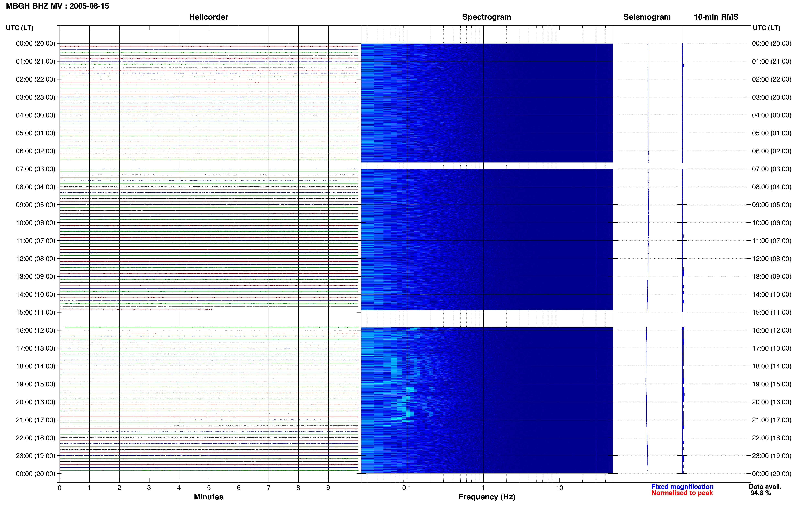This screenshot has width=812, height=508.
Task: Select left time label 17:00 (13:00)
Action: click(35, 348)
